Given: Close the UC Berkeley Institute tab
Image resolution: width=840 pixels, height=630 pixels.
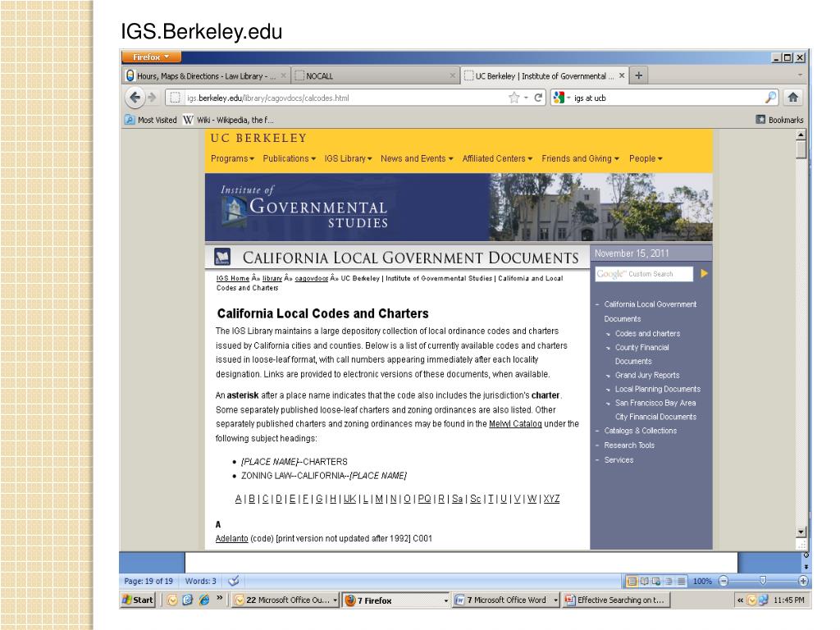Looking at the screenshot, I should click(x=622, y=75).
